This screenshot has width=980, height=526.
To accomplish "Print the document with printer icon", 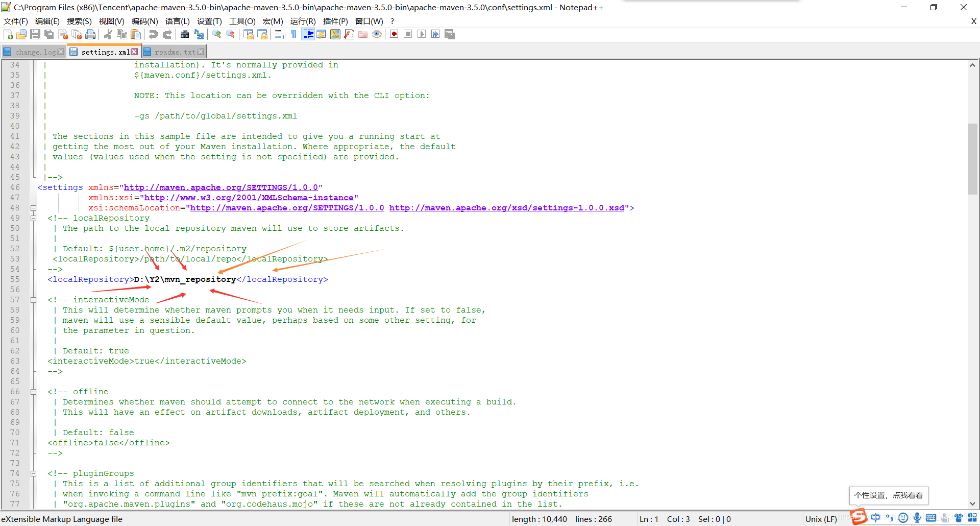I will point(91,34).
